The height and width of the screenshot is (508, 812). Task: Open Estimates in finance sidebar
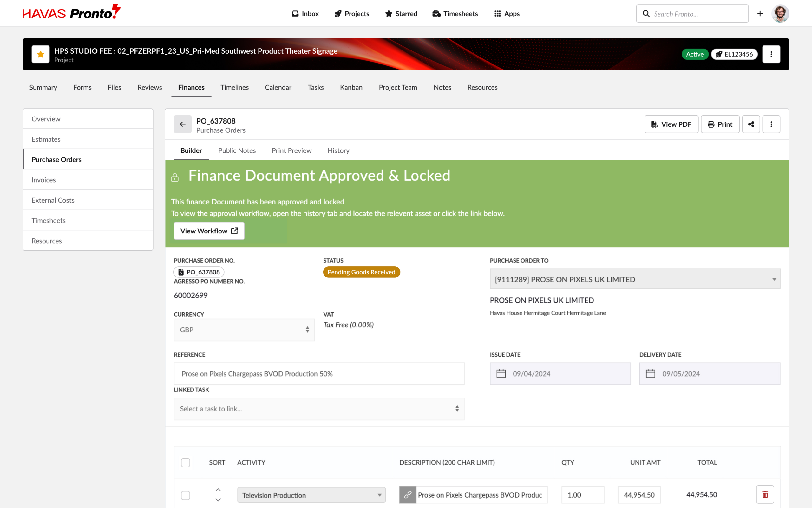coord(88,139)
